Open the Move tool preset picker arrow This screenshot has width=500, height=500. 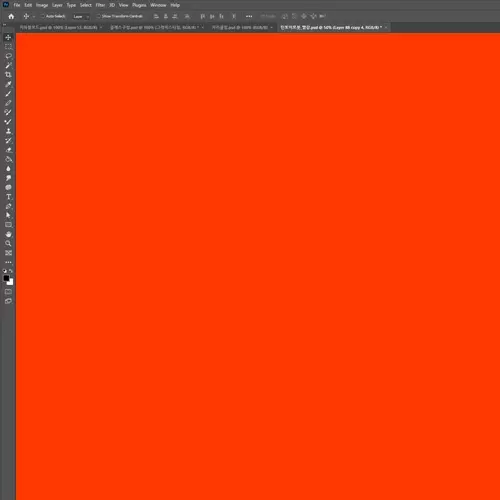point(34,17)
